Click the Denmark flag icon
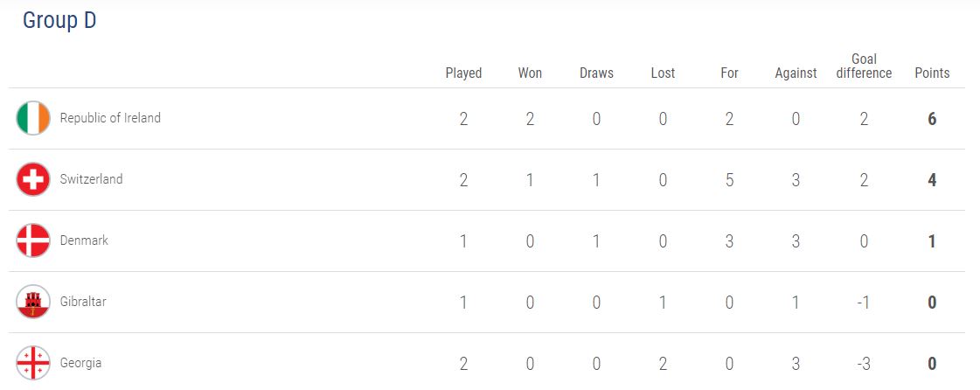 coord(33,240)
